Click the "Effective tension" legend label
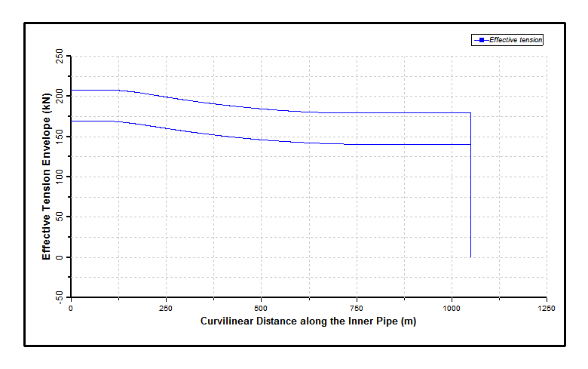588x369 pixels. point(515,40)
